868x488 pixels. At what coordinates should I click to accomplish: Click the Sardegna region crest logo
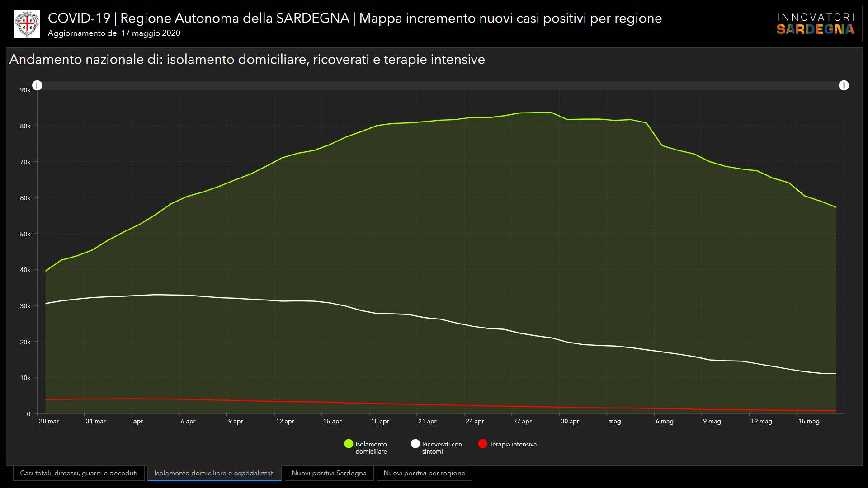27,24
